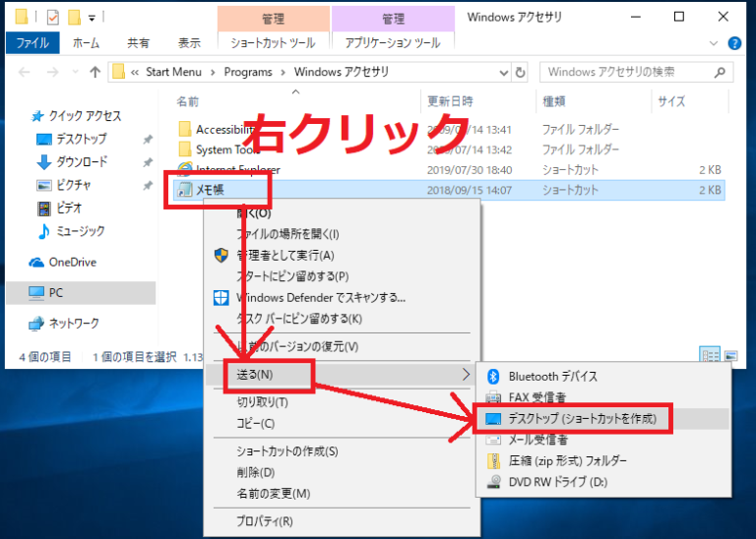Click the Windows アクセサリの検索 search box
The height and width of the screenshot is (539, 756).
(x=630, y=72)
